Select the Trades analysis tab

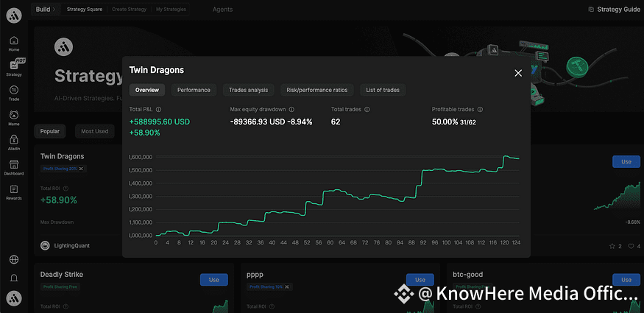tap(248, 90)
